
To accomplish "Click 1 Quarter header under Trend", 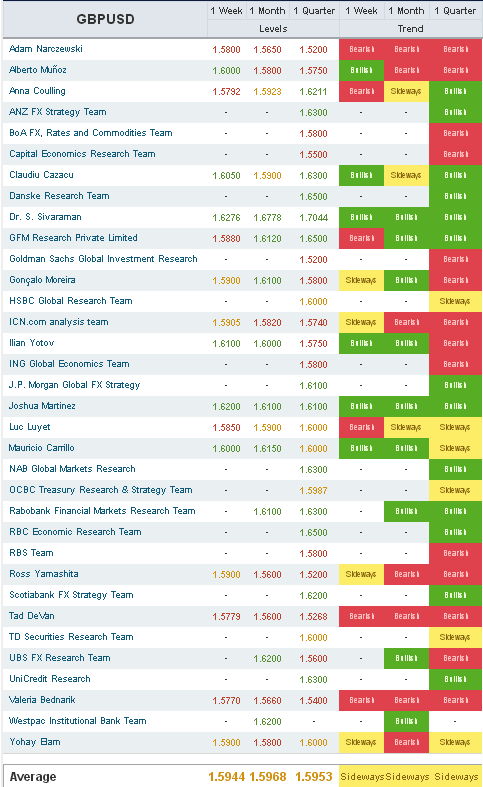I will (455, 11).
